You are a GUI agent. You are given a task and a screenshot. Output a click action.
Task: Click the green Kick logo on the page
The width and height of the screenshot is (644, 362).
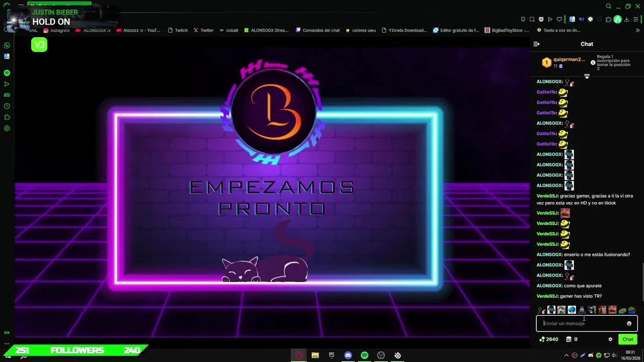tap(39, 45)
